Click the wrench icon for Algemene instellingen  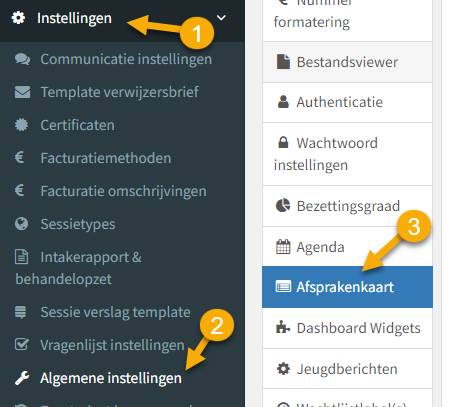[x=22, y=378]
